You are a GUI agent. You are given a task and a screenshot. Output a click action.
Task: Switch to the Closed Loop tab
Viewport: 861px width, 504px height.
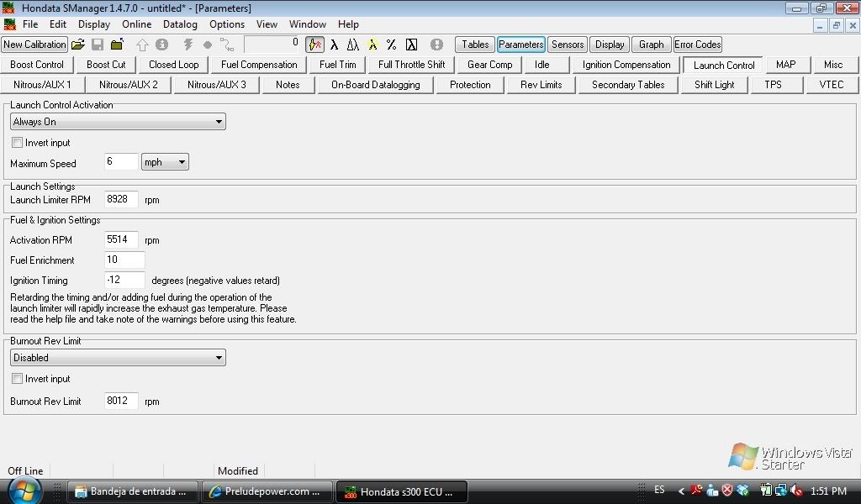coord(174,65)
